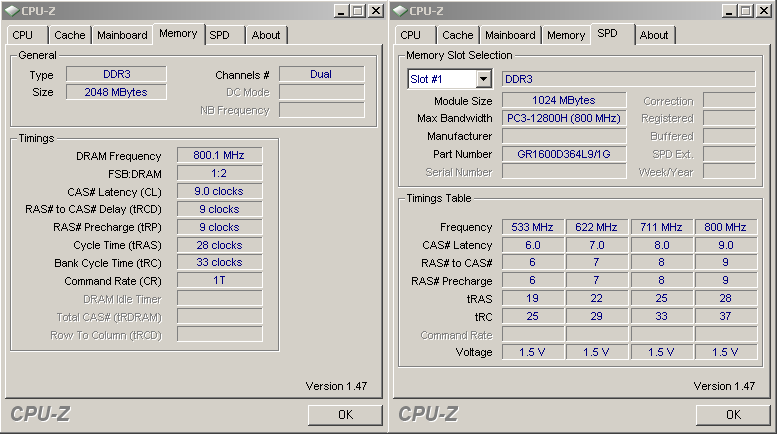Minimize the left CPU-Z window

coord(340,11)
